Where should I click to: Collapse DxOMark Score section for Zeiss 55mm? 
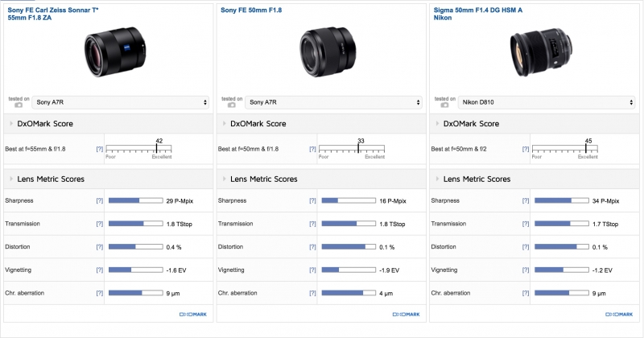[x=11, y=124]
